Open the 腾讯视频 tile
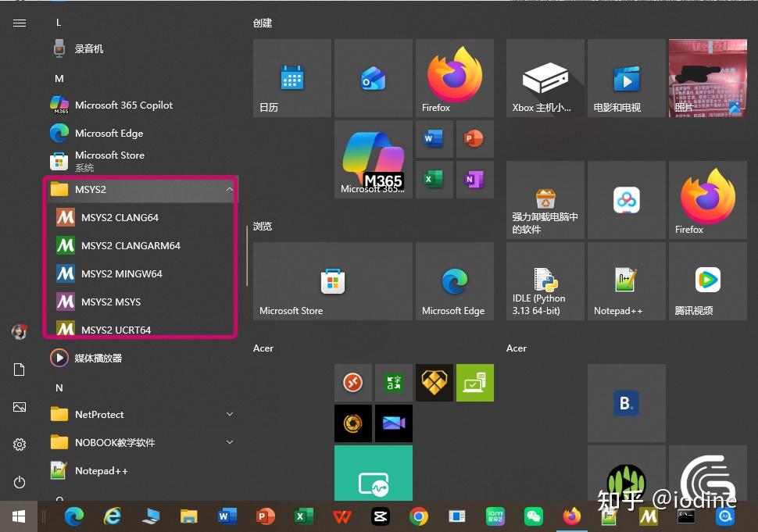Viewport: 758px width, 532px height. pos(707,280)
